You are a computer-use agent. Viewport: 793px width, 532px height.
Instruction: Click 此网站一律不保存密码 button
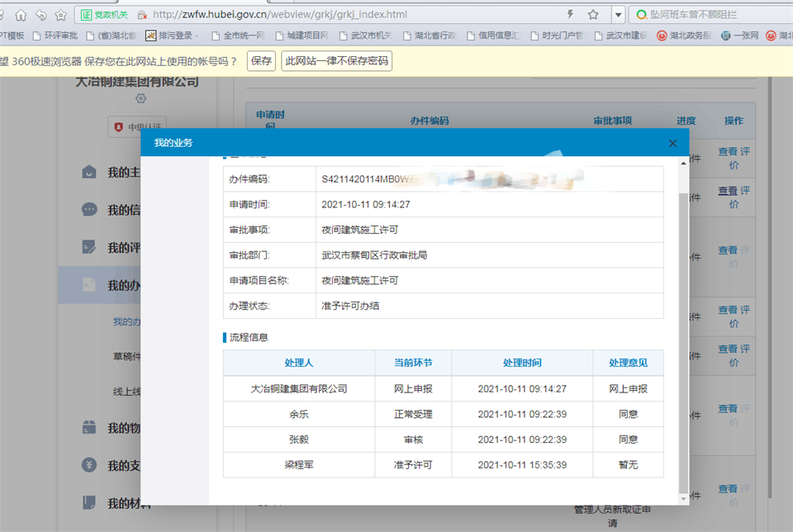coord(336,61)
